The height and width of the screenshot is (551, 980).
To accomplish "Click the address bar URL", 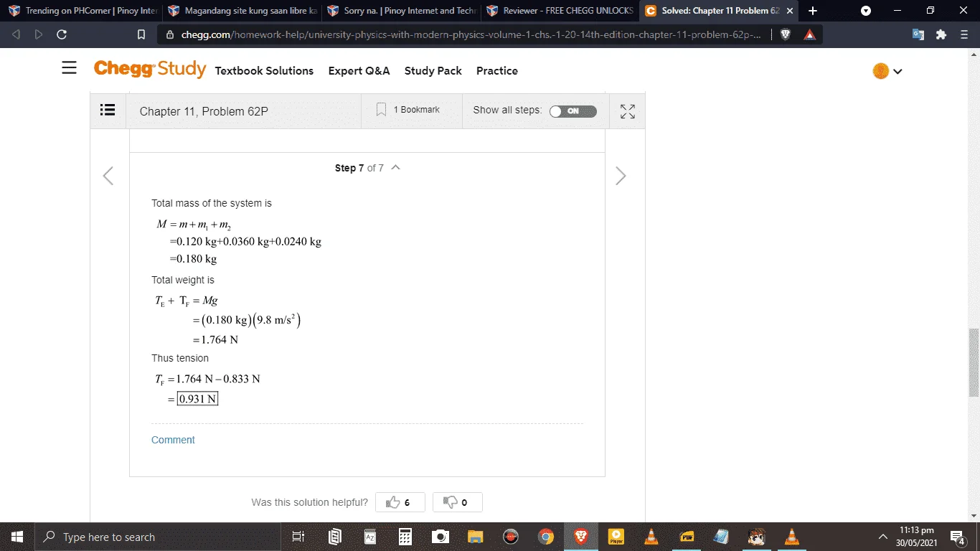I will (471, 34).
